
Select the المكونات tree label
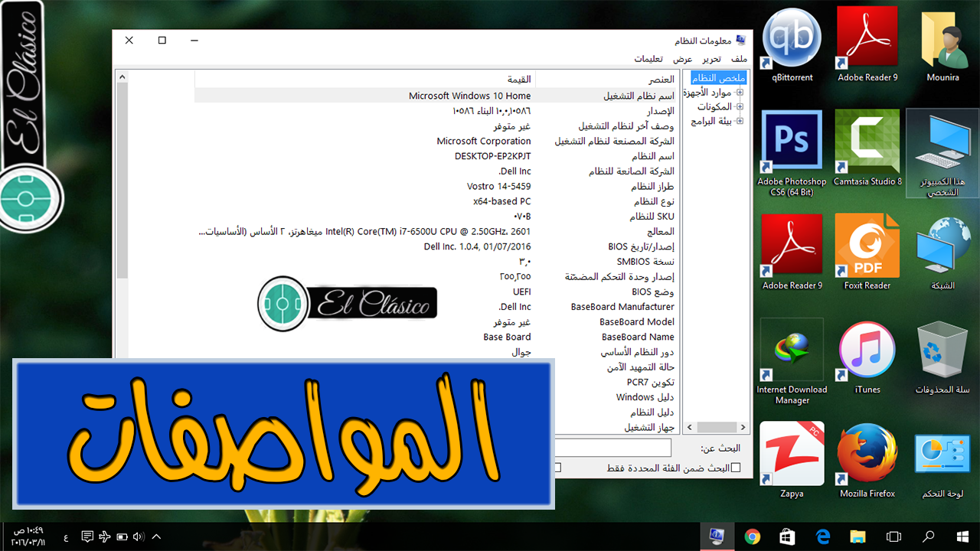[714, 107]
